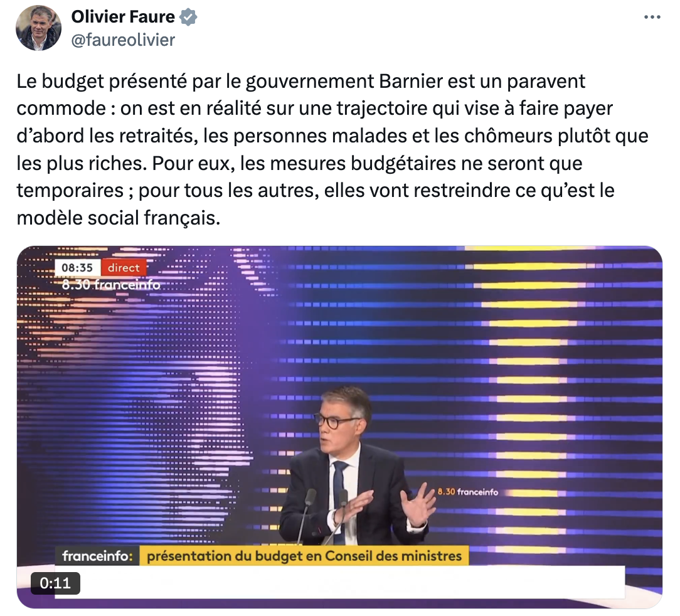Click the yellow 'présentation du budget' banner

(x=304, y=556)
